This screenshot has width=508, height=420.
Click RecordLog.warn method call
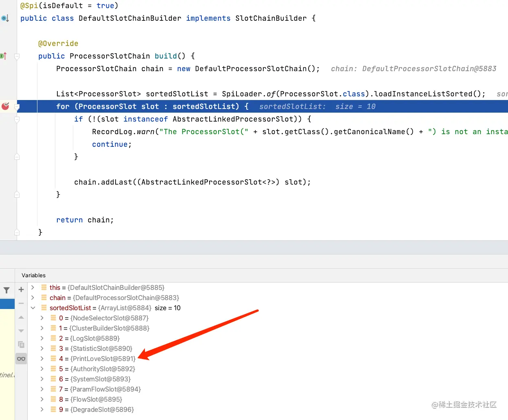[x=123, y=132]
